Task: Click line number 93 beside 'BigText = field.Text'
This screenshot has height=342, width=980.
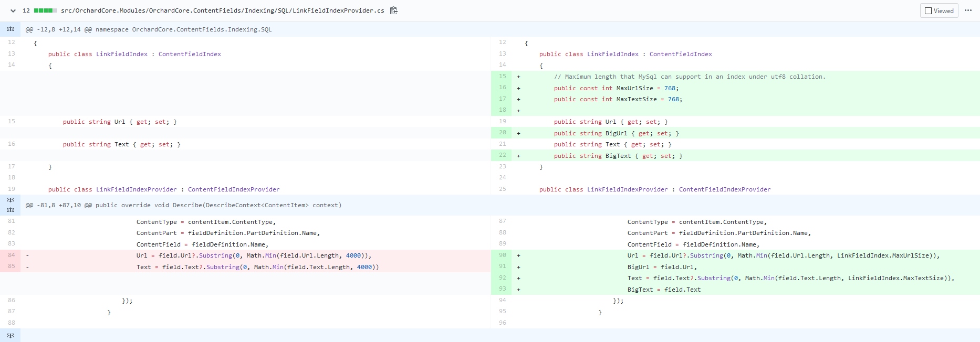Action: (502, 289)
